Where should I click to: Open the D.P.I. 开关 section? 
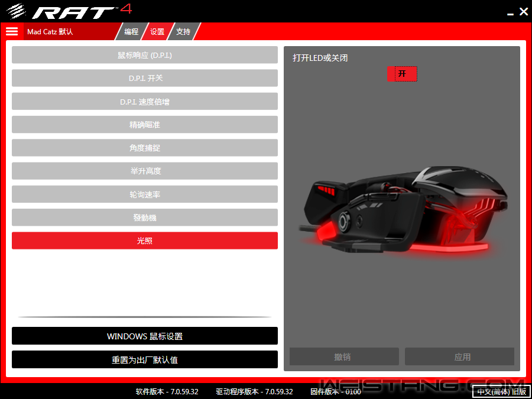[145, 78]
